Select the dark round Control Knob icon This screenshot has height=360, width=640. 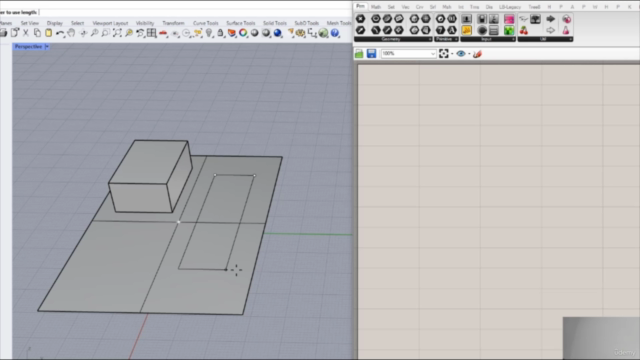tap(482, 30)
